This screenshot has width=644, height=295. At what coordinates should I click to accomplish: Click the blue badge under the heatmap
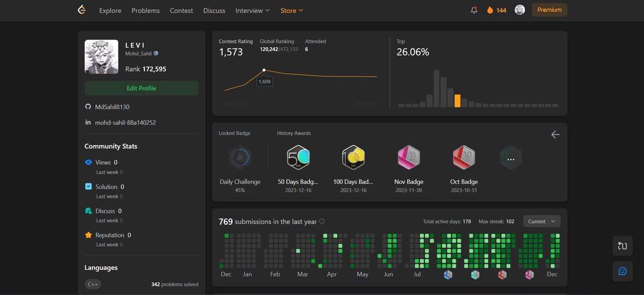pyautogui.click(x=448, y=275)
